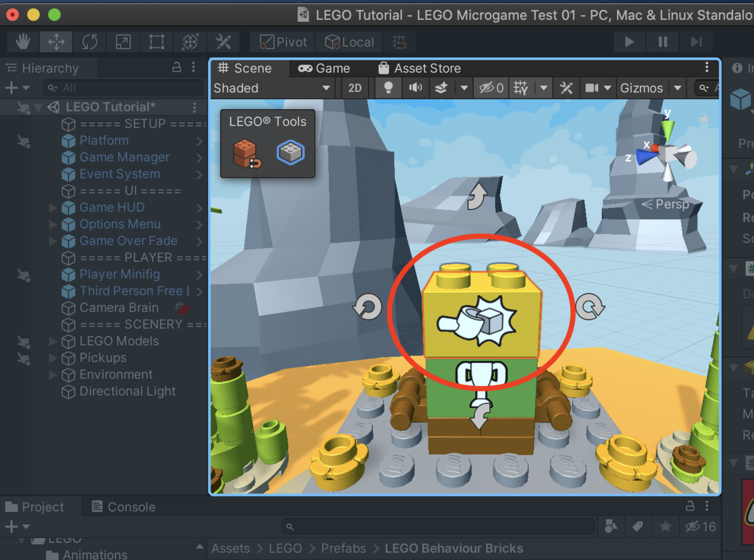Toggle scene lighting bulb icon
The width and height of the screenshot is (754, 560).
[x=389, y=88]
